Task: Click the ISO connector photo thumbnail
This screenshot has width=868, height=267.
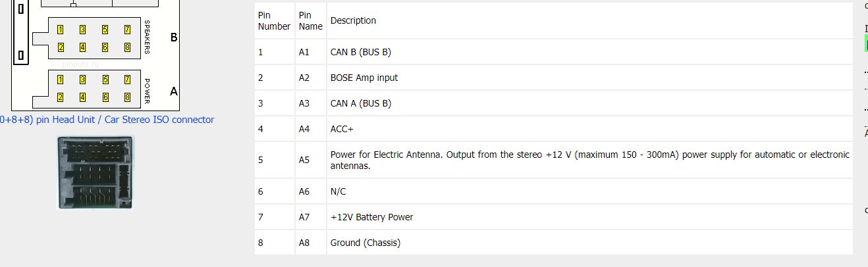Action: [96, 172]
